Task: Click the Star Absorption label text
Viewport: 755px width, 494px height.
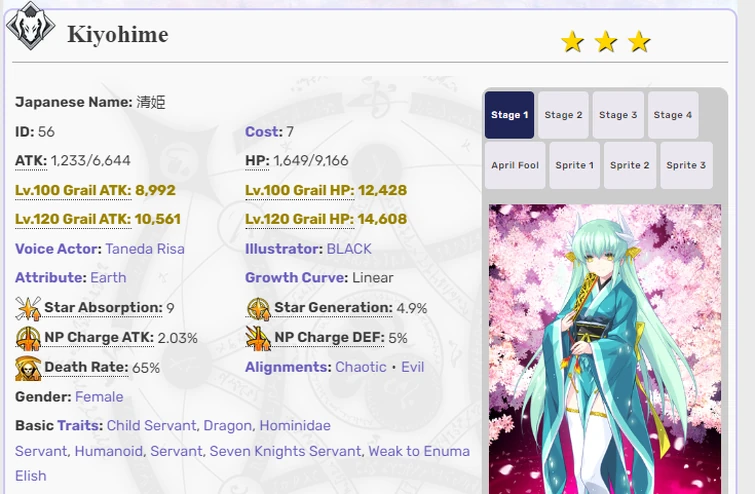Action: click(x=104, y=308)
